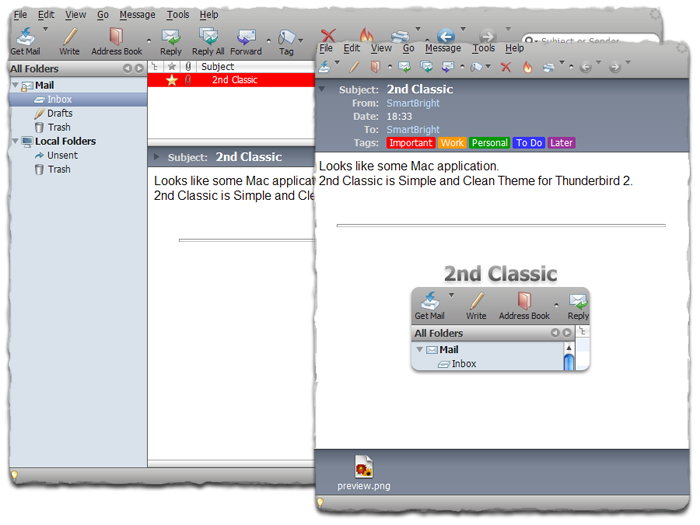Open the get mail dropdown arrow in the front window

(338, 62)
